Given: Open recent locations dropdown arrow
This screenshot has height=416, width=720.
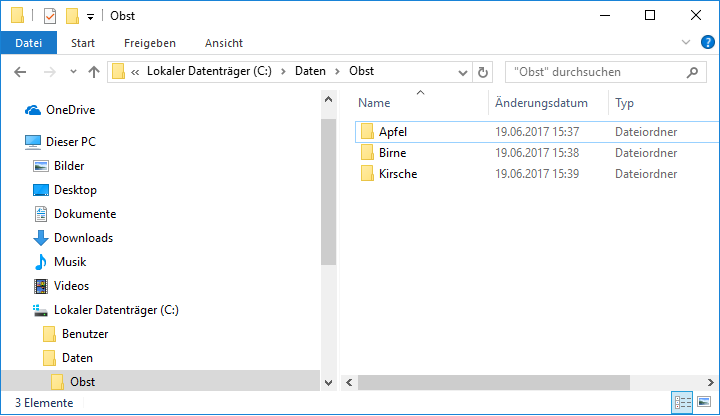Looking at the screenshot, I should (73, 72).
